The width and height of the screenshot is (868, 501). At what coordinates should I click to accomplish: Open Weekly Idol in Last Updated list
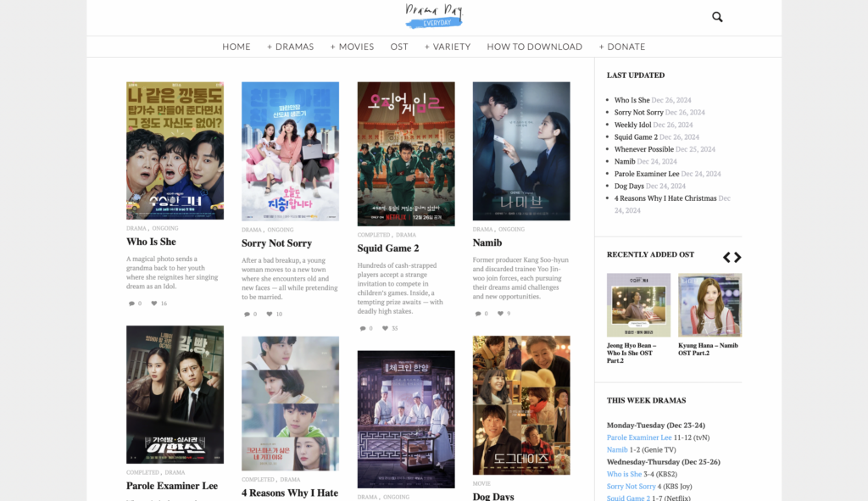[632, 125]
